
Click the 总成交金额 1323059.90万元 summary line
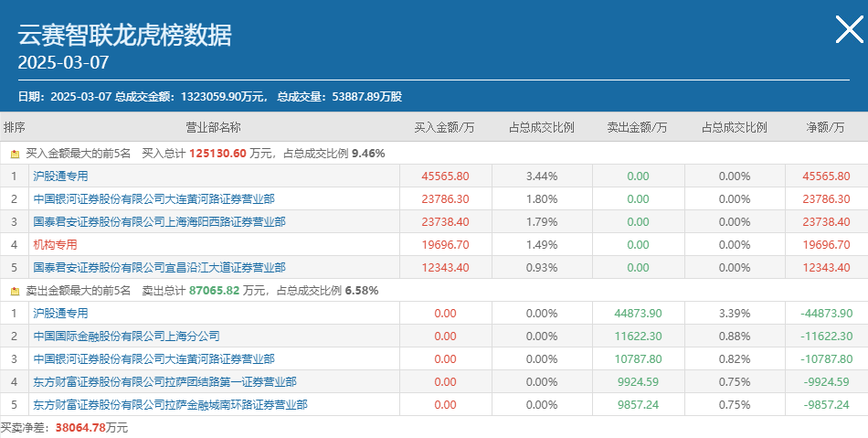tap(191, 97)
